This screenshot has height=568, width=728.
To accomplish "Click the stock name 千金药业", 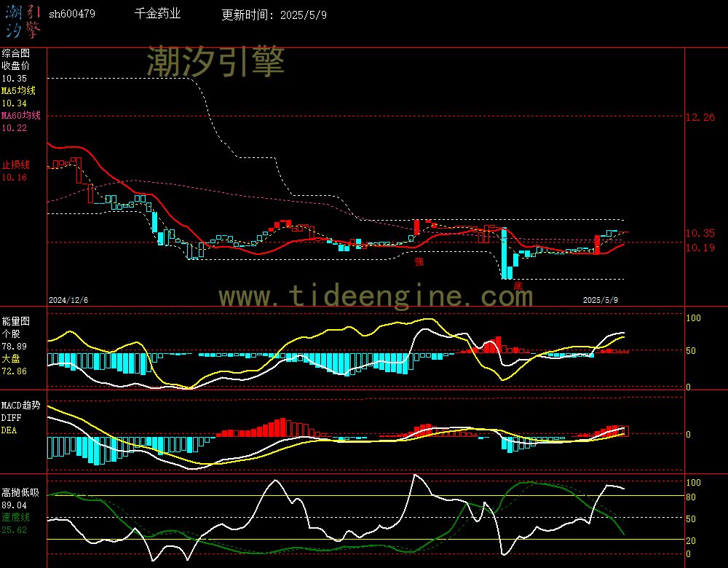I will [x=157, y=13].
